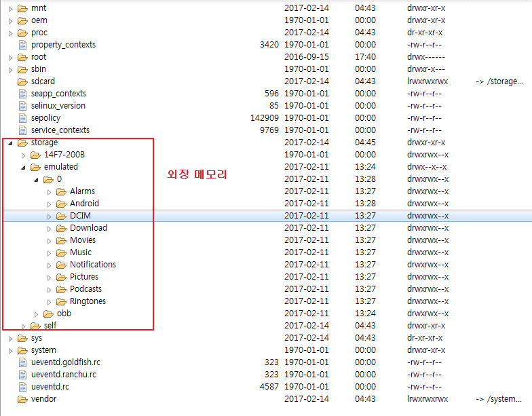This screenshot has width=532, height=416.
Task: Click the emulated folder icon
Action: pyautogui.click(x=35, y=167)
